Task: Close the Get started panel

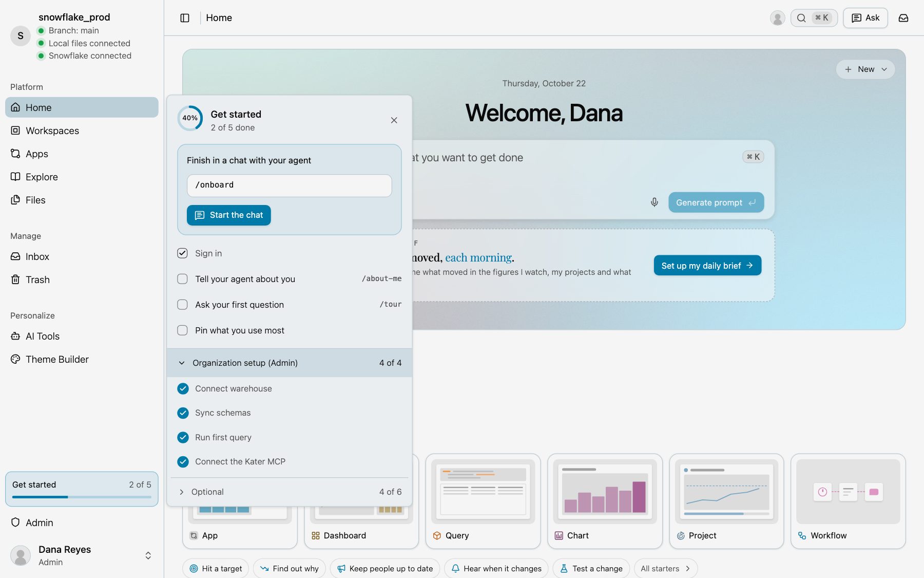Action: [x=394, y=120]
